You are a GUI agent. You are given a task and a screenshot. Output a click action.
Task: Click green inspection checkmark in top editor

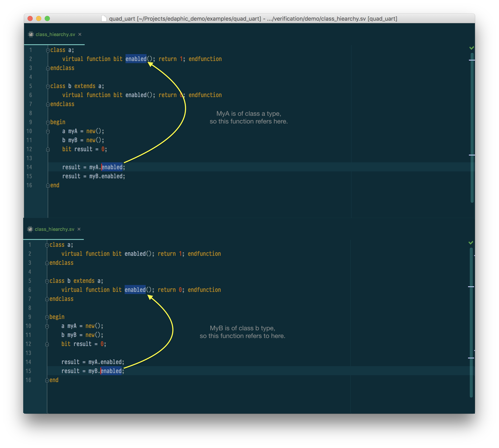[471, 48]
